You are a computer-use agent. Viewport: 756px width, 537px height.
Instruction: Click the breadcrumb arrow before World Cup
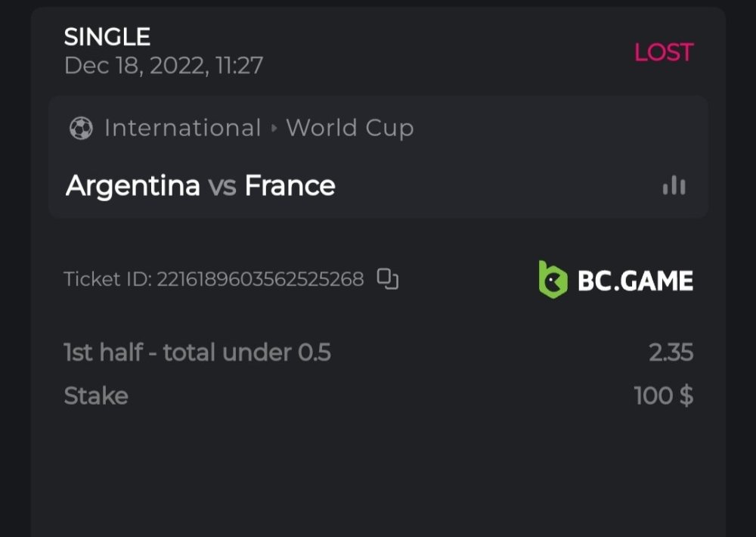point(274,129)
